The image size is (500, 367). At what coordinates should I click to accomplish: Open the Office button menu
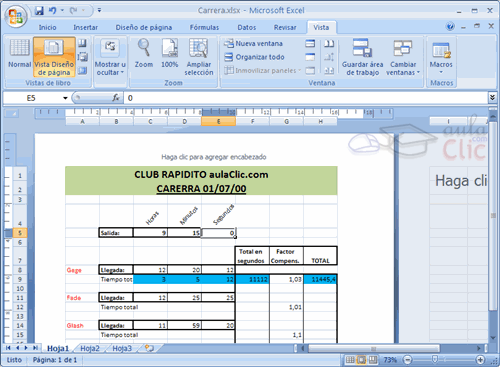click(15, 15)
